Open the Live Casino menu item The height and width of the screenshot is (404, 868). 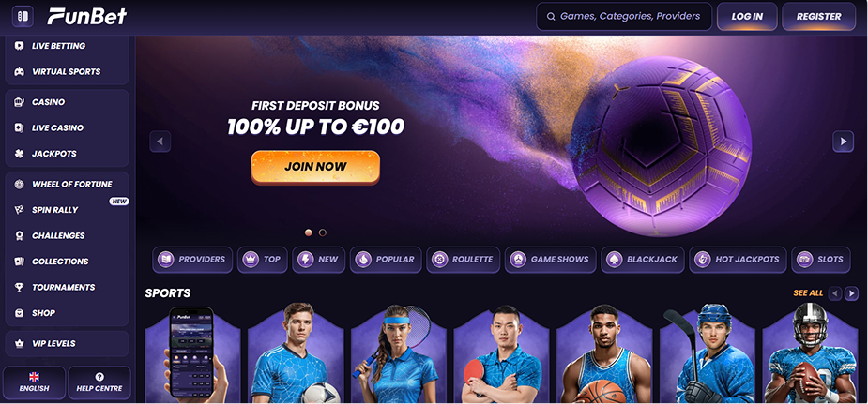[x=67, y=128]
